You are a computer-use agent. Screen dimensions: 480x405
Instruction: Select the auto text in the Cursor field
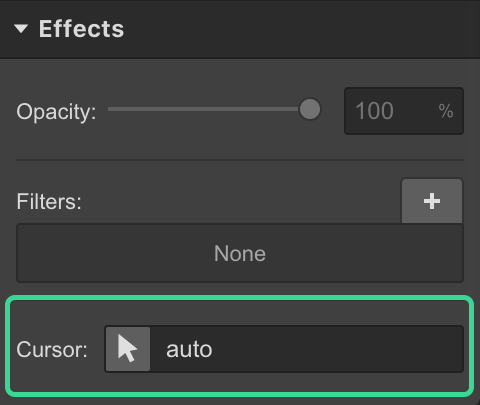pos(189,350)
